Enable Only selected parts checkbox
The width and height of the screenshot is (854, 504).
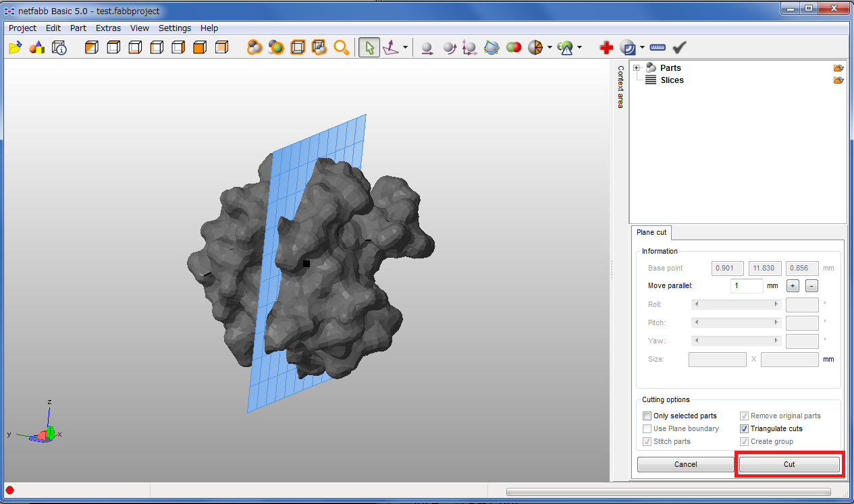(647, 416)
